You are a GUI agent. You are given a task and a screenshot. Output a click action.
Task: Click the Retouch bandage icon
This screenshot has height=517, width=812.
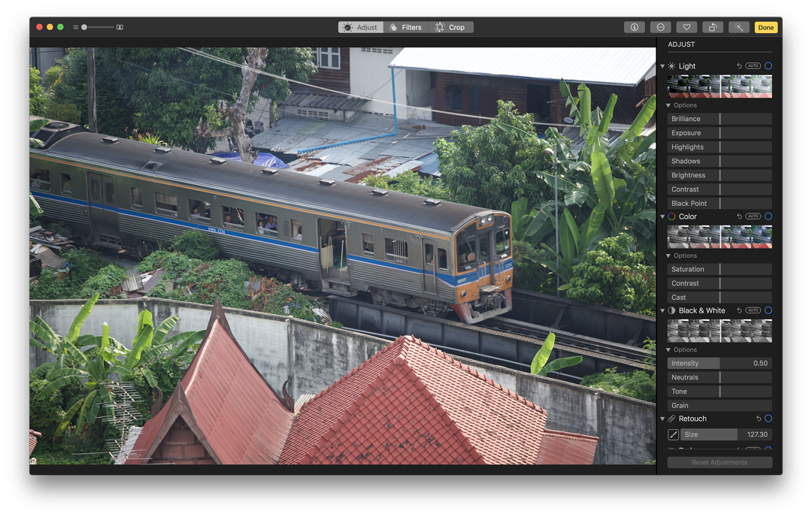pyautogui.click(x=671, y=419)
